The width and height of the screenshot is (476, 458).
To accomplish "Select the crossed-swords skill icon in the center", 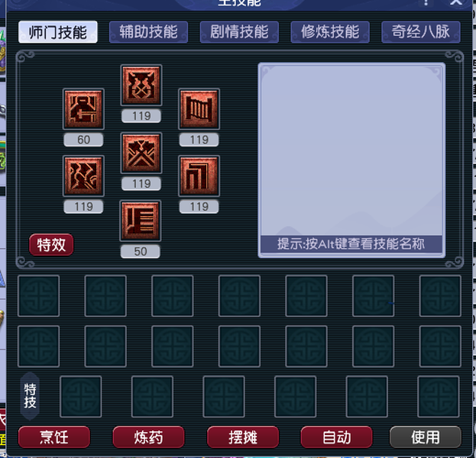I will pyautogui.click(x=141, y=153).
